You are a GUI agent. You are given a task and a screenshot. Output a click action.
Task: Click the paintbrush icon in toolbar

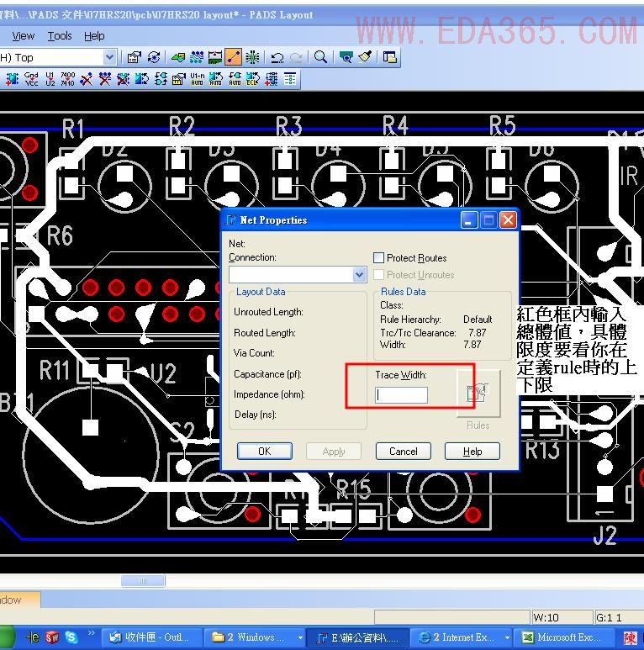click(x=365, y=57)
